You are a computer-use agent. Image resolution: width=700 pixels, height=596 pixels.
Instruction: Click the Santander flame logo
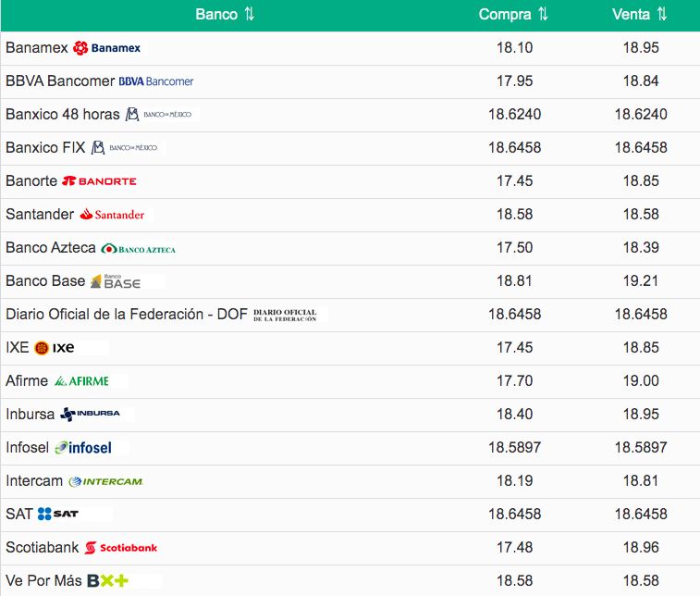(x=112, y=215)
